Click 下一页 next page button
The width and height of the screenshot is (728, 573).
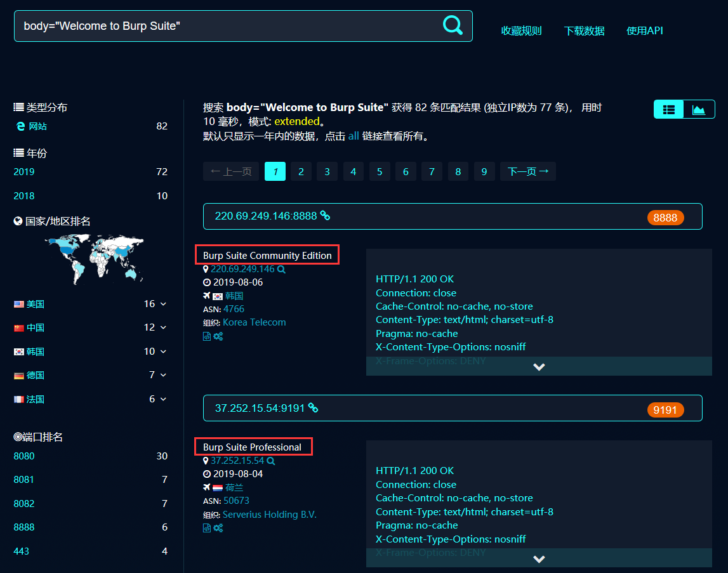528,172
